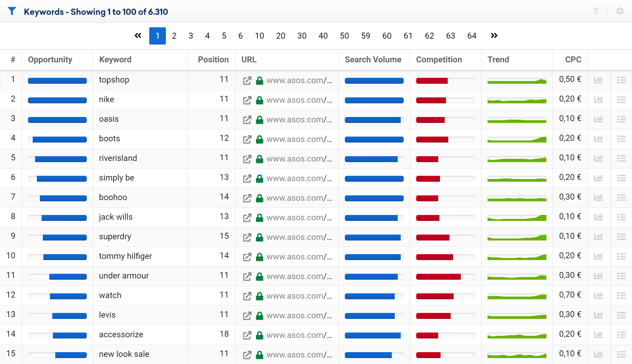The height and width of the screenshot is (364, 632).
Task: Open external link icon in watch row
Action: point(247,296)
